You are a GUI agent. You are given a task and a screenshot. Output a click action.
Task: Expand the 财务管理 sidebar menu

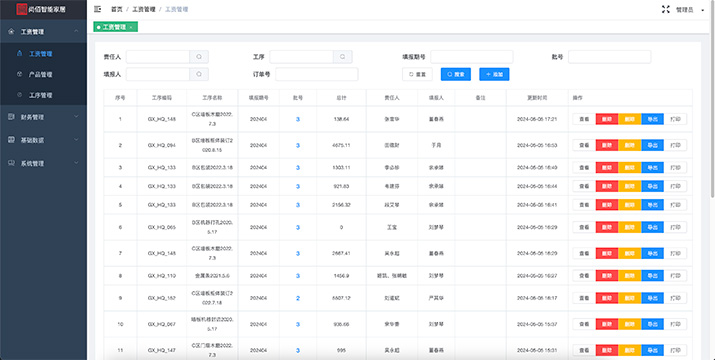43,117
